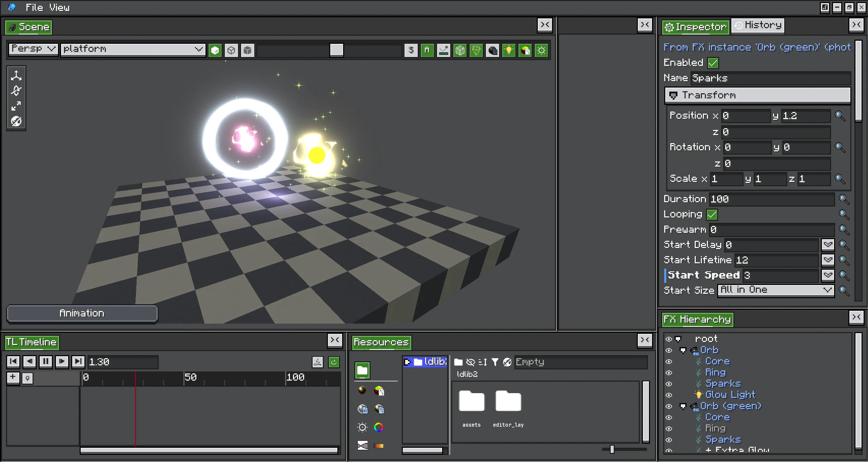Pause timeline playback
868x462 pixels.
[45, 361]
